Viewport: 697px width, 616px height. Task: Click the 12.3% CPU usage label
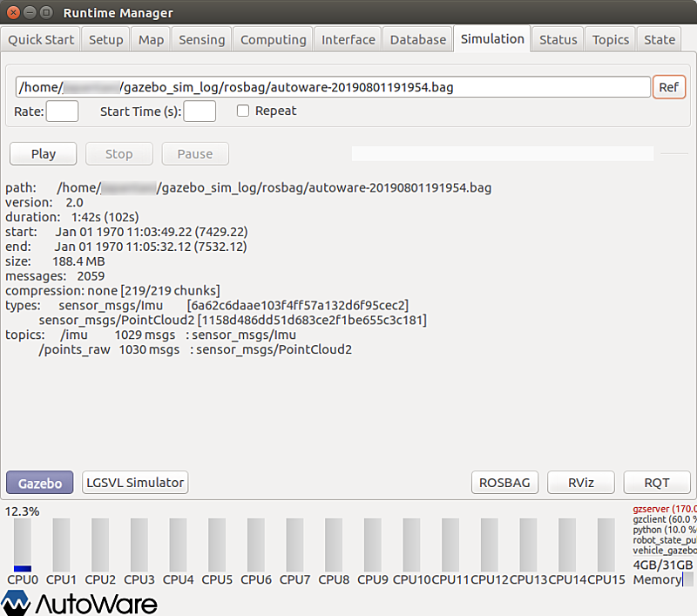pyautogui.click(x=23, y=511)
